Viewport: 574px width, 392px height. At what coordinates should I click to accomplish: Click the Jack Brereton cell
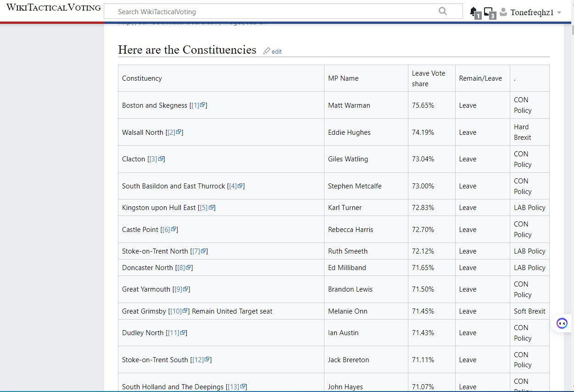366,360
